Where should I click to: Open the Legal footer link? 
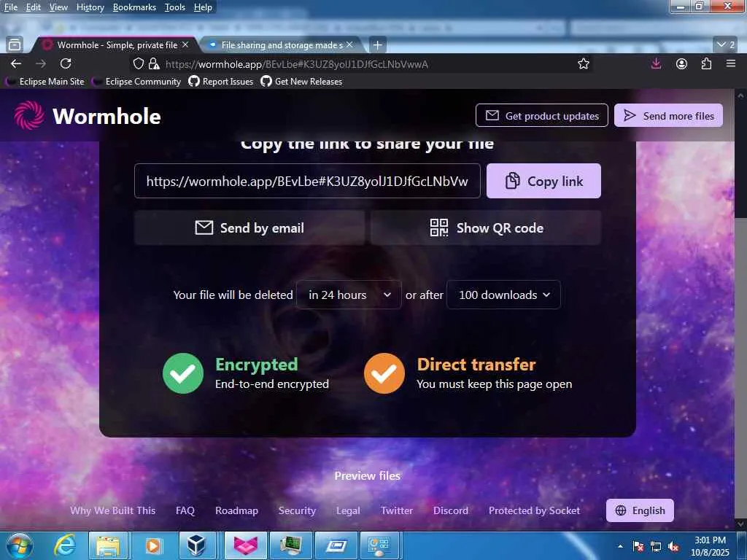348,510
